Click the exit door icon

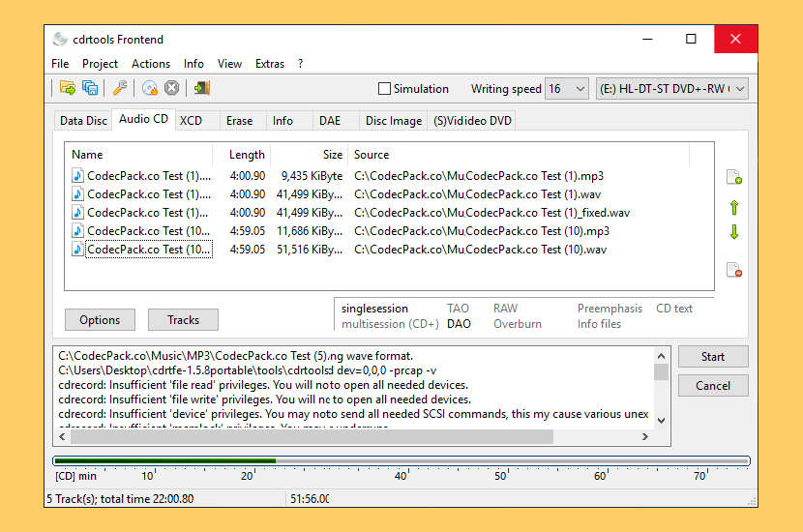[x=201, y=88]
